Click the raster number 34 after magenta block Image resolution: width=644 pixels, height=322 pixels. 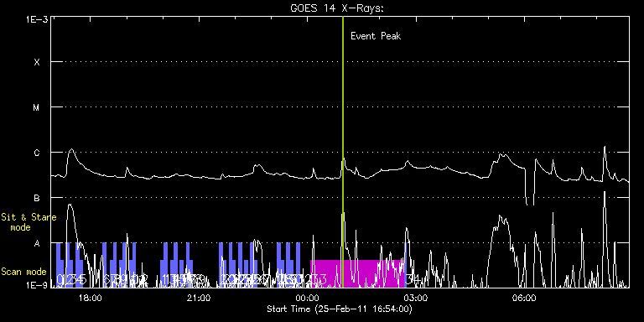click(x=413, y=279)
